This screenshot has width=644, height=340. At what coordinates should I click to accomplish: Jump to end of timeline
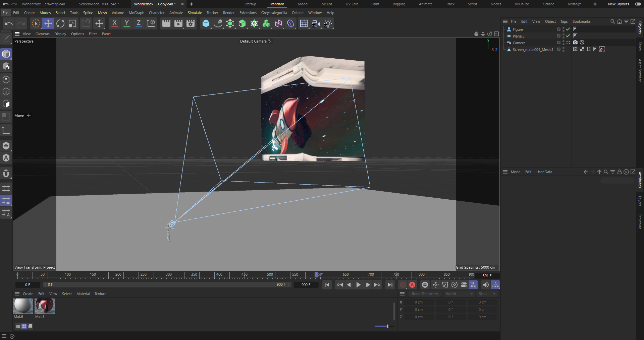[x=390, y=285]
